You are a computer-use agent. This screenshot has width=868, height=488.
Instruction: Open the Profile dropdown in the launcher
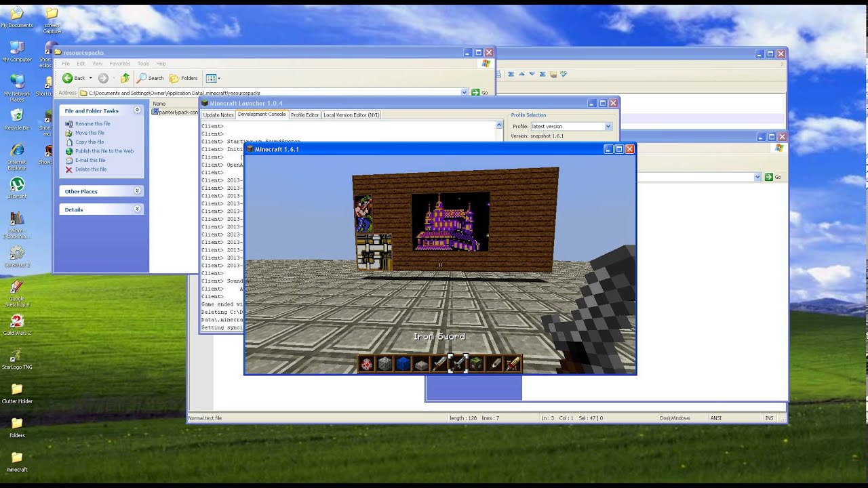pos(608,127)
